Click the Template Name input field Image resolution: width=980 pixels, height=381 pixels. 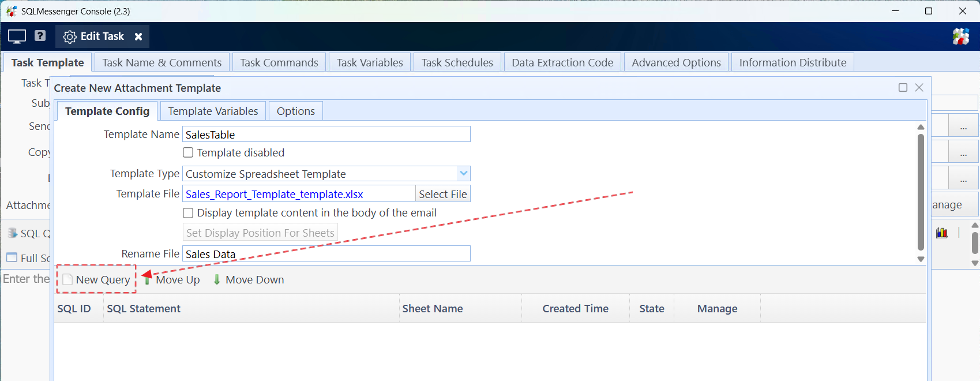pyautogui.click(x=326, y=134)
